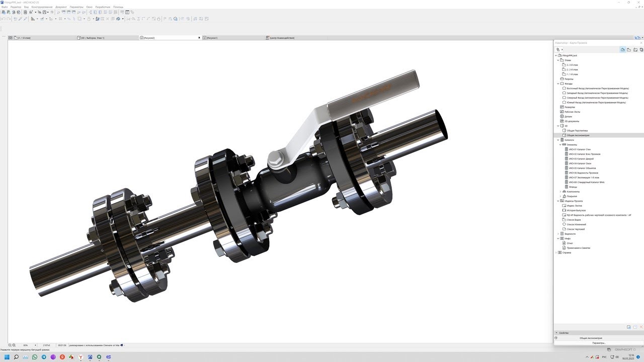This screenshot has width=644, height=362.
Task: Open Восточный Фасад in Navigator
Action: 597,88
